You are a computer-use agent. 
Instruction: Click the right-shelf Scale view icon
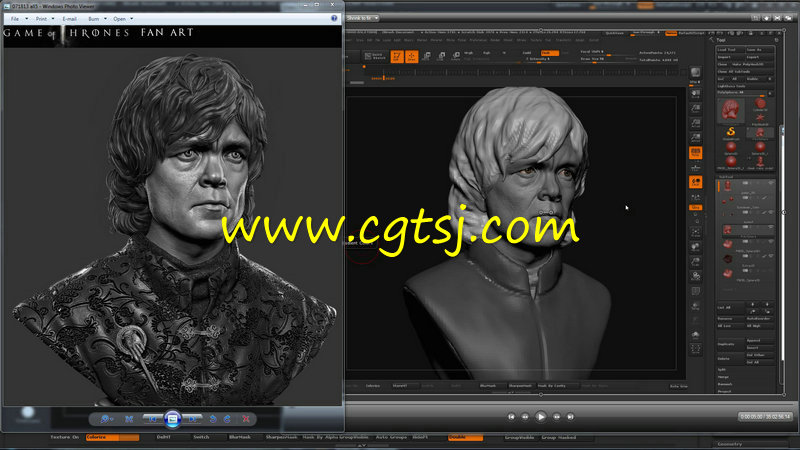pos(695,262)
